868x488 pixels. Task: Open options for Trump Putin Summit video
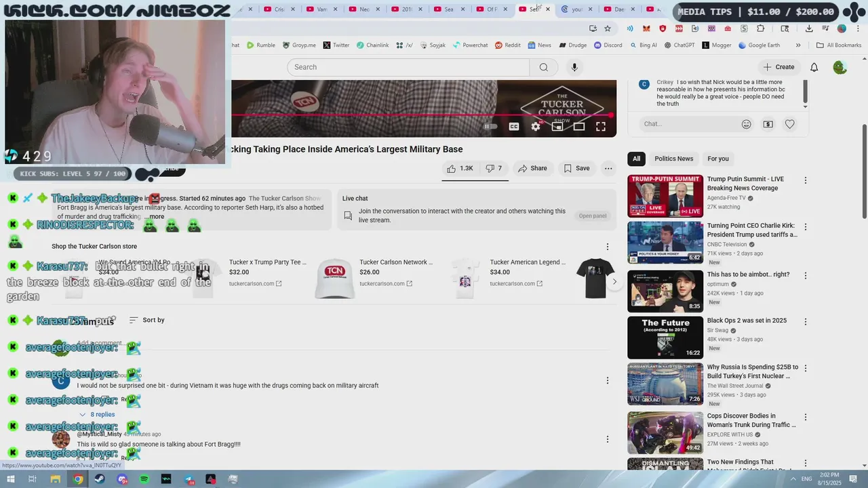(806, 180)
